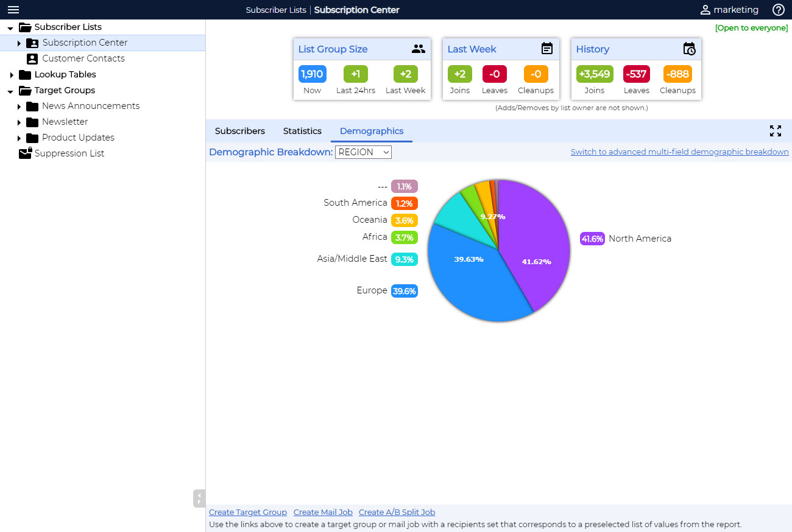Switch to the Statistics tab
Viewport: 792px width, 532px height.
302,131
